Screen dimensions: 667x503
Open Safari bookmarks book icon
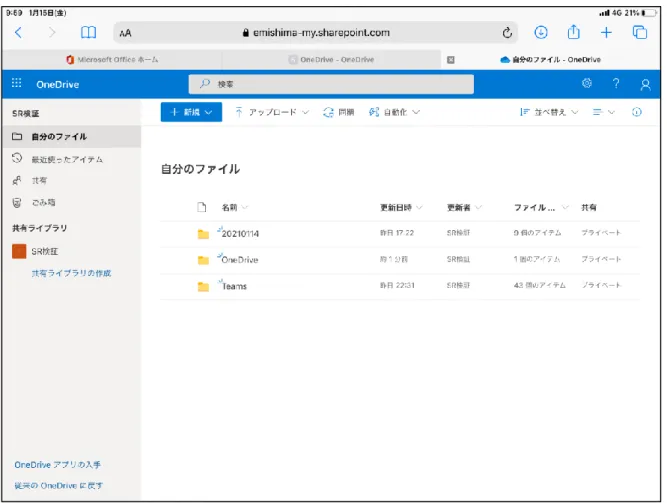pos(88,32)
